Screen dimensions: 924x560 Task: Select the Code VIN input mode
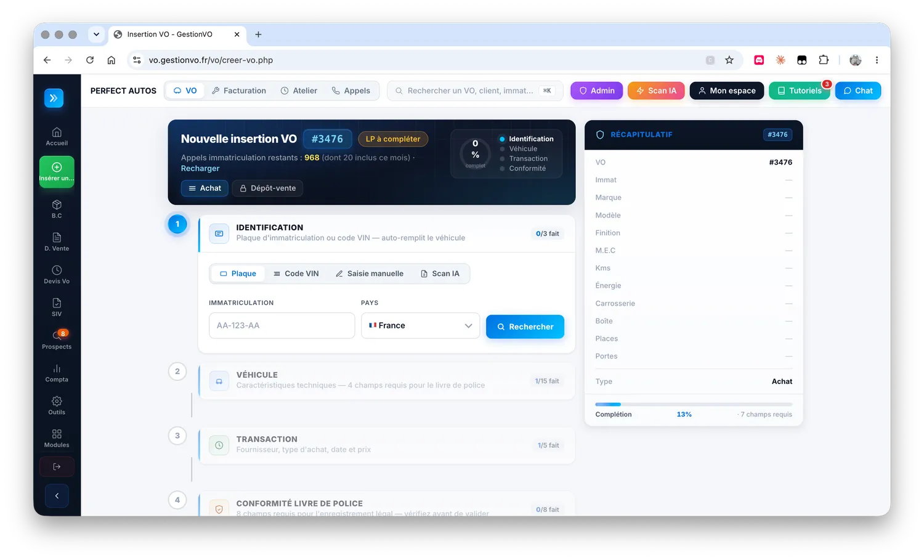coord(296,274)
